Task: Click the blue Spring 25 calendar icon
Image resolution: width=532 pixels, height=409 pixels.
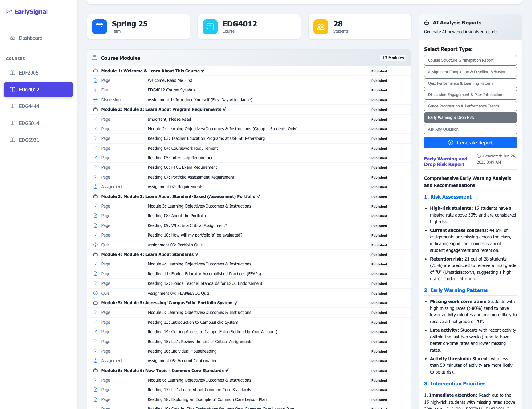Action: tap(99, 27)
